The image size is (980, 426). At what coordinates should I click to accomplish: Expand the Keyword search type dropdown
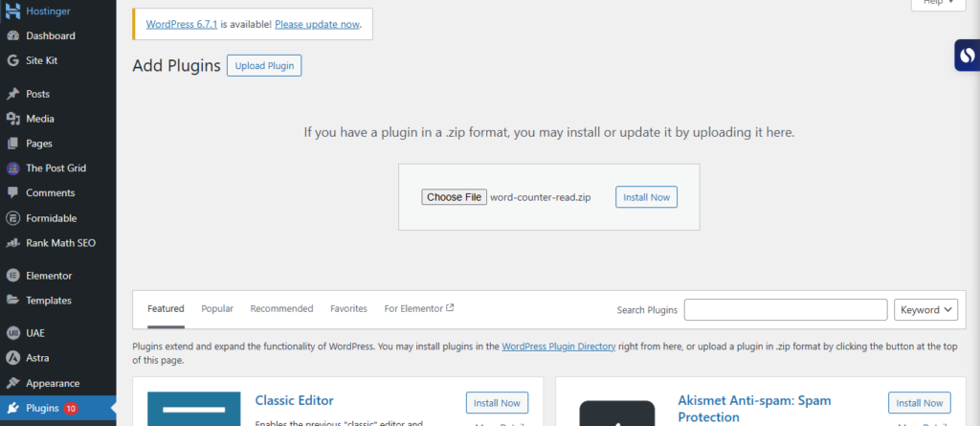pyautogui.click(x=926, y=309)
